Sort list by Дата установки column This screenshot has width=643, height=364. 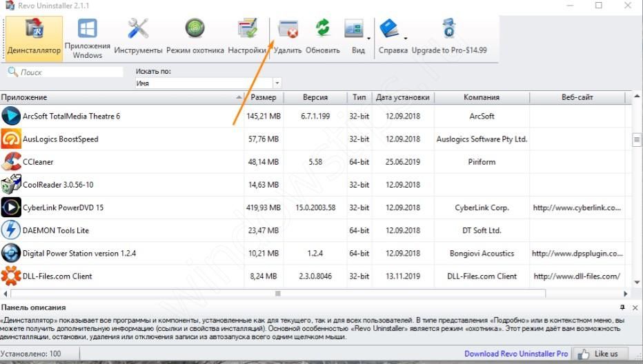(403, 97)
